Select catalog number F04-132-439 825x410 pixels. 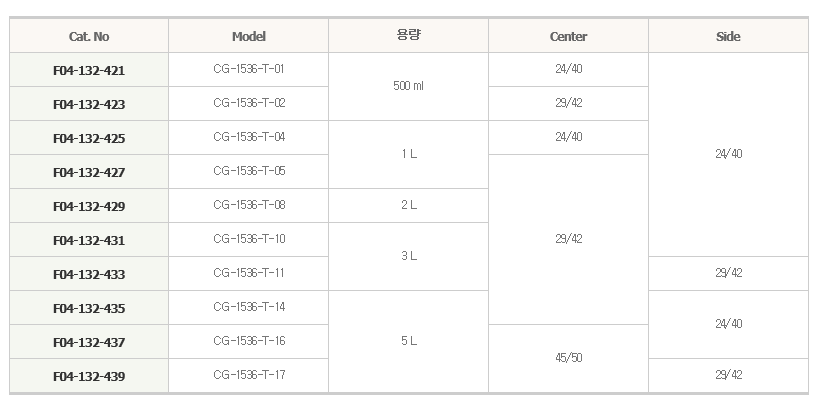(89, 376)
